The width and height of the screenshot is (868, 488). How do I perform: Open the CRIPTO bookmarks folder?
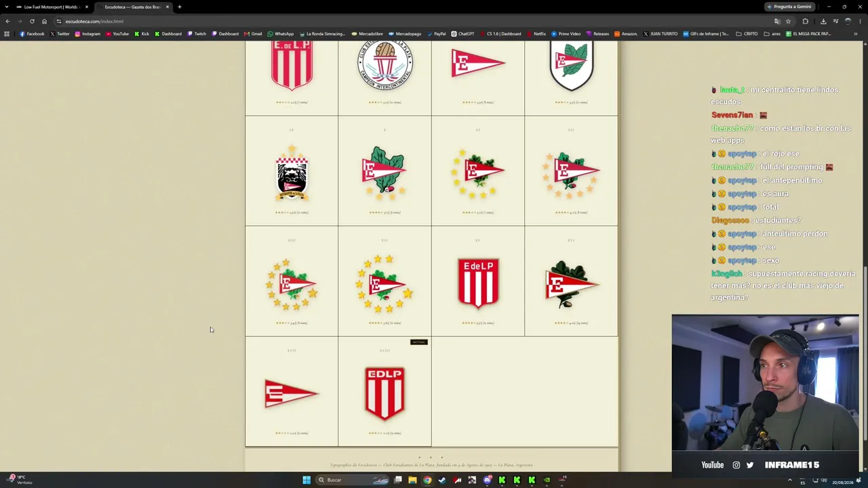pos(747,34)
